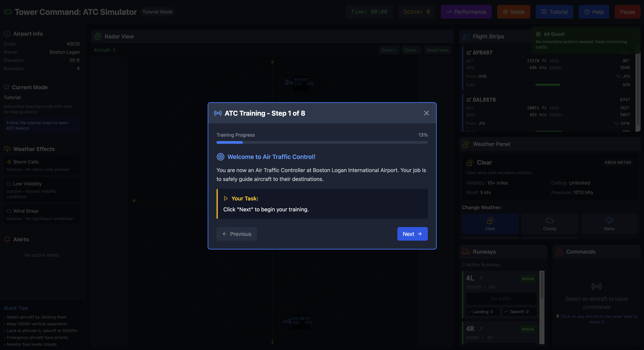The height and width of the screenshot is (350, 644).
Task: Select Cloudy weather option
Action: (550, 224)
